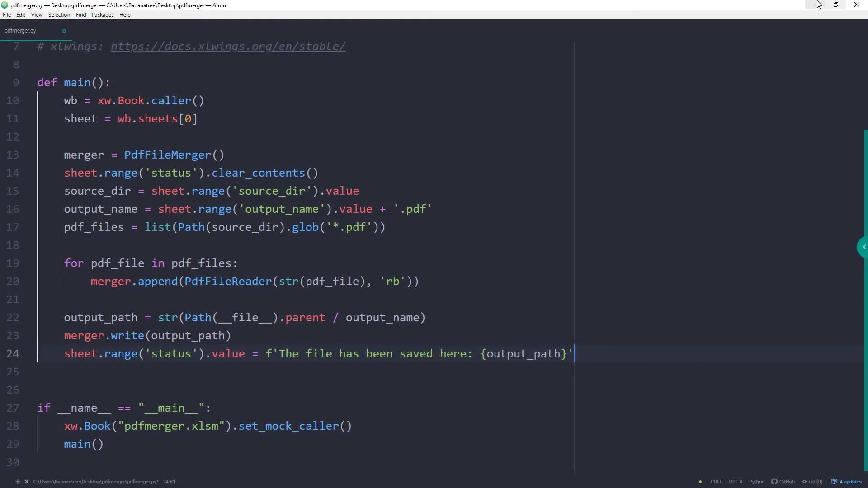Click the plus icon to add a tab
Image resolution: width=868 pixels, height=488 pixels.
pos(18,482)
